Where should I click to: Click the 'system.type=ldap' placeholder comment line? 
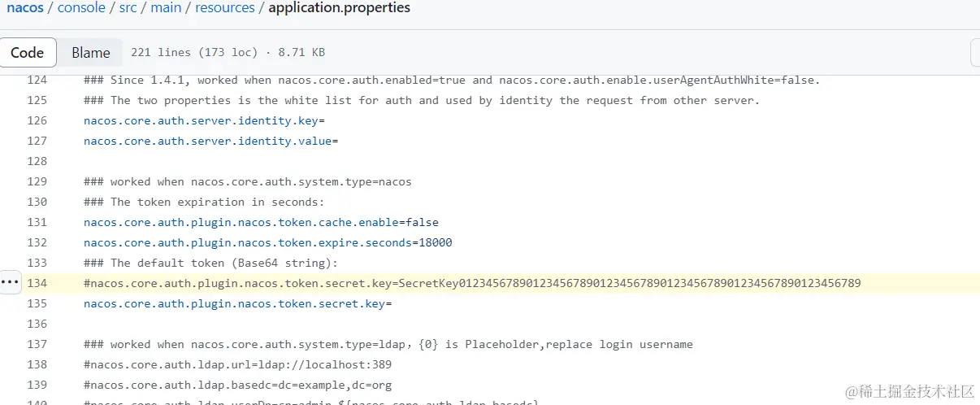(x=388, y=345)
